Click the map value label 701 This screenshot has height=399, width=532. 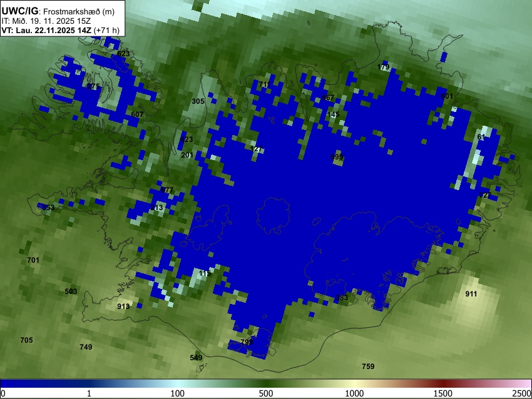(x=33, y=260)
